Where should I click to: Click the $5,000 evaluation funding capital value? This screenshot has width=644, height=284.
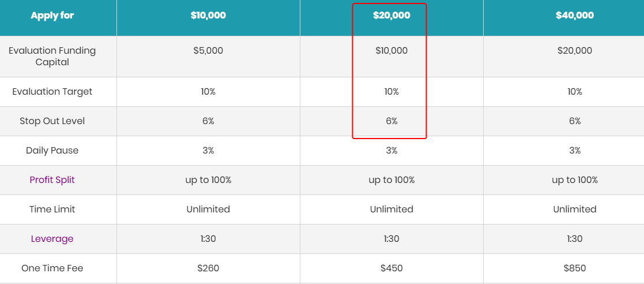click(x=208, y=51)
